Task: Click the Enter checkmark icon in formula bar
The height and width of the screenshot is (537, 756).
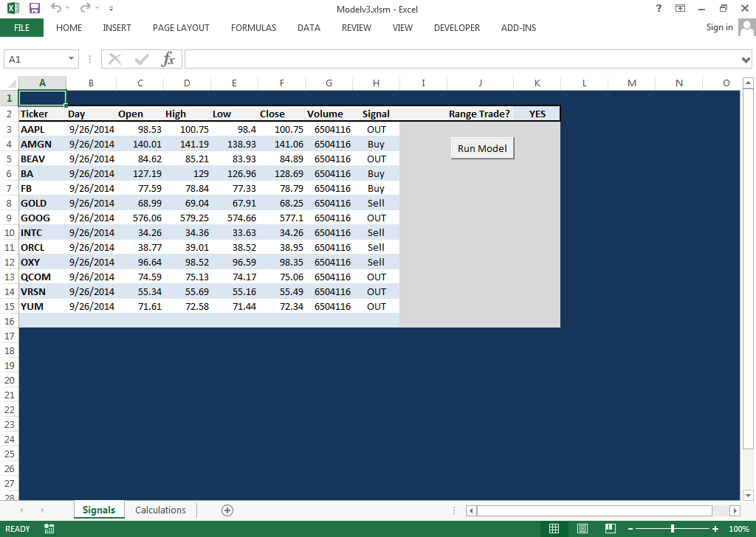Action: [x=142, y=59]
